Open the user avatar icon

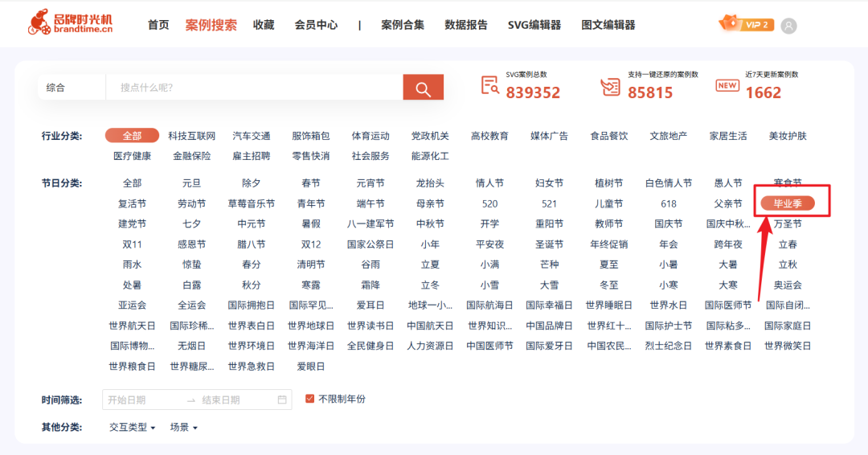(x=788, y=26)
